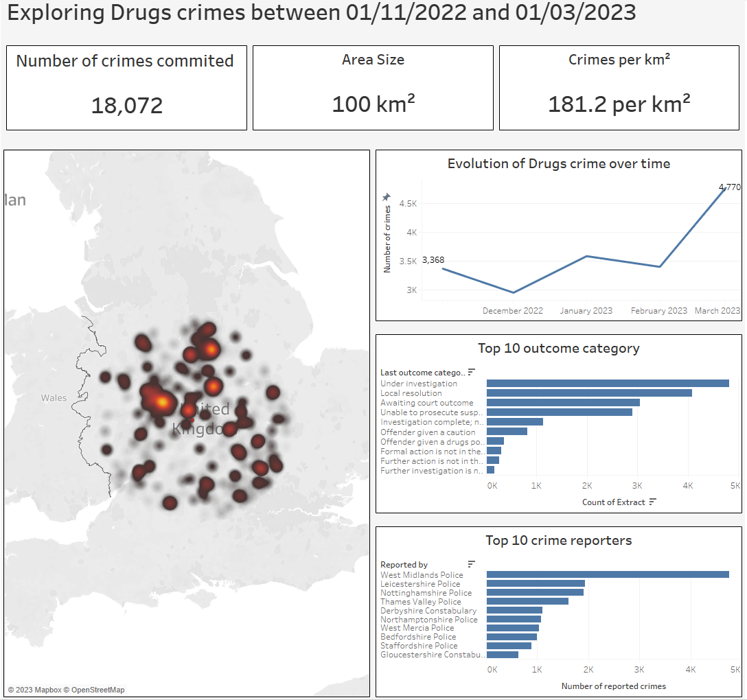Select the Under investigation bar
This screenshot has width=747, height=700.
coord(608,384)
